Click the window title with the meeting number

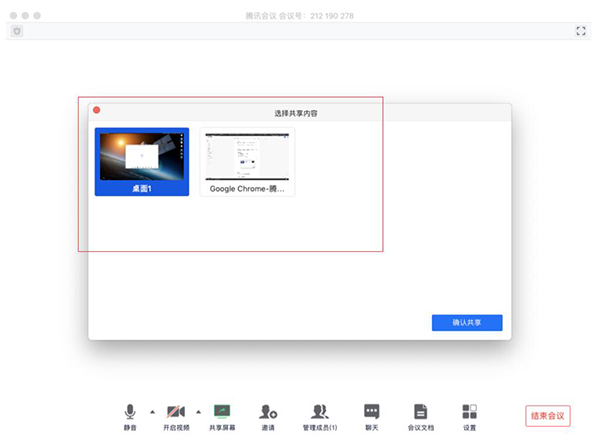point(299,16)
